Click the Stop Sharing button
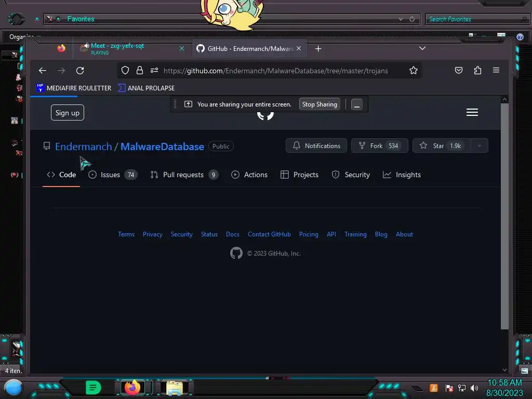Image resolution: width=532 pixels, height=399 pixels. [320, 104]
